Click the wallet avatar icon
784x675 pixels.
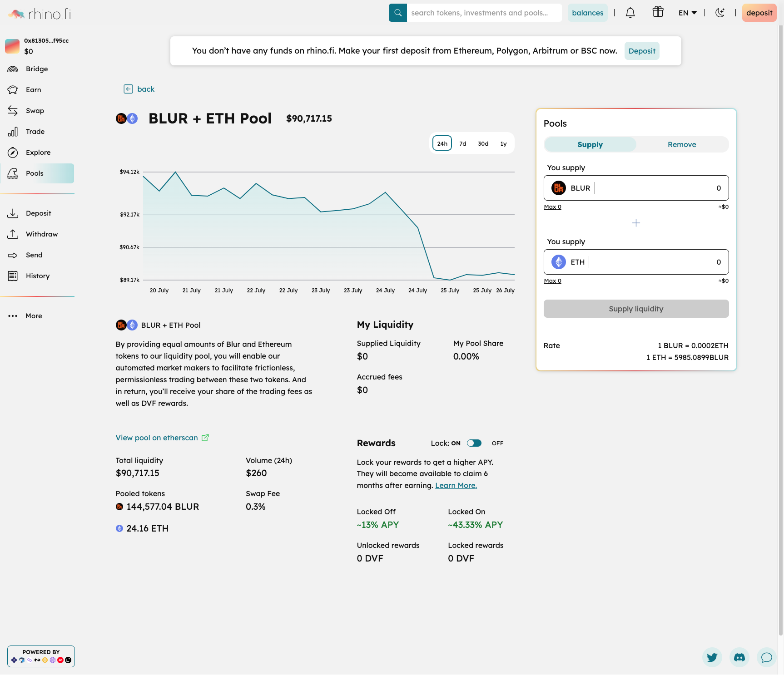pyautogui.click(x=12, y=46)
